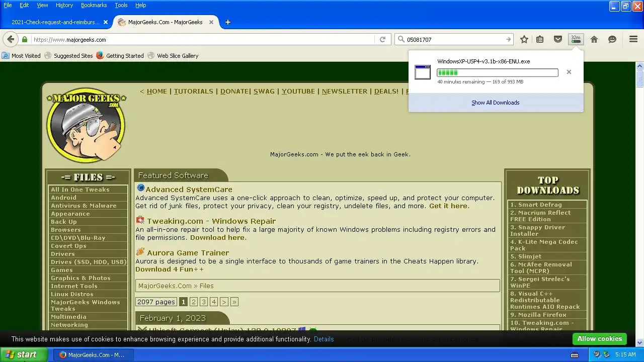Click the download progress bar
This screenshot has width=644, height=362.
tap(498, 72)
